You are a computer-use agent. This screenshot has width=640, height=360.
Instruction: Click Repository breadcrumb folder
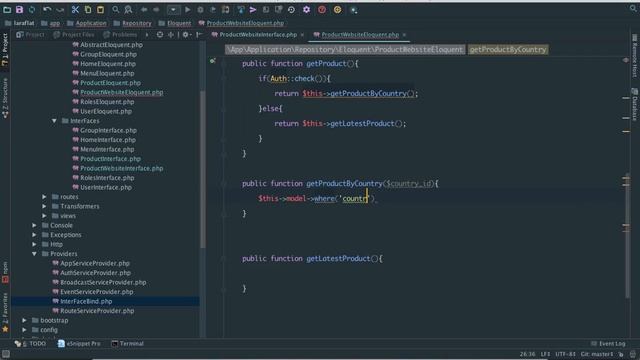click(x=133, y=23)
